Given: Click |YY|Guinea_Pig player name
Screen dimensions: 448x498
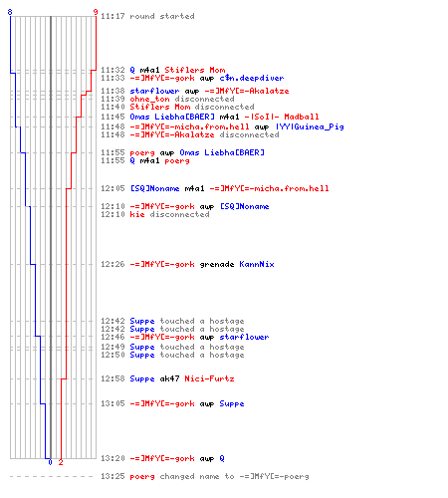Looking at the screenshot, I should coord(310,126).
